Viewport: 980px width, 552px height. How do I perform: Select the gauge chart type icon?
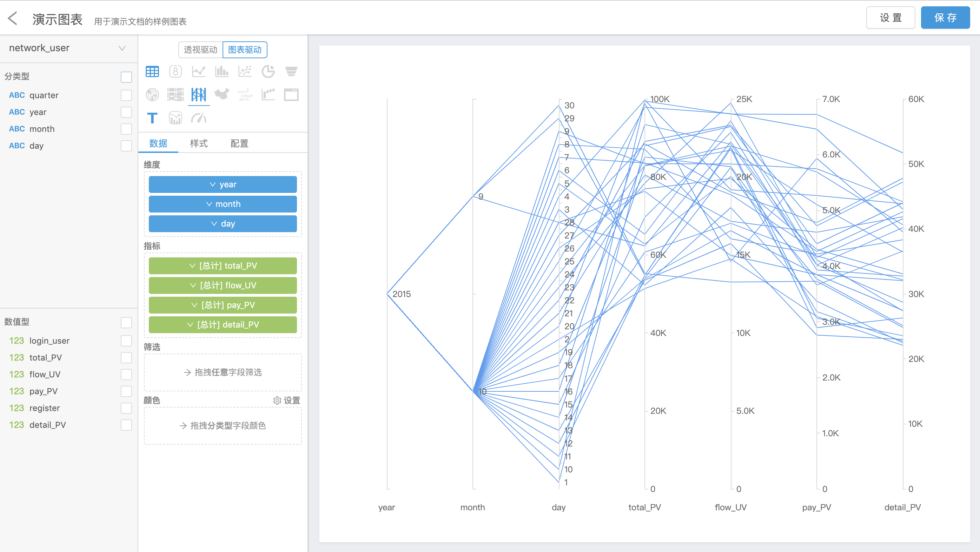coord(199,118)
